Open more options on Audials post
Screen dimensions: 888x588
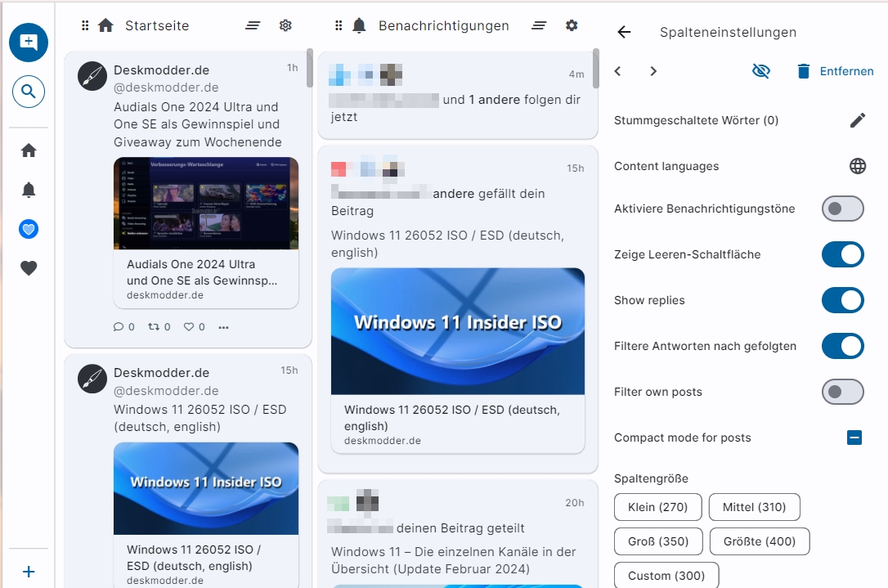click(x=224, y=327)
